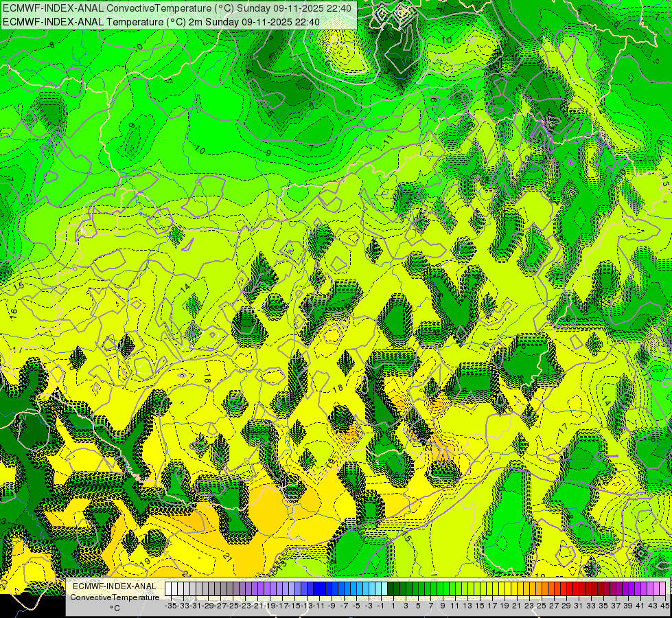Image resolution: width=672 pixels, height=618 pixels.
Task: Click the '°C' unit label in legend
Action: point(115,608)
